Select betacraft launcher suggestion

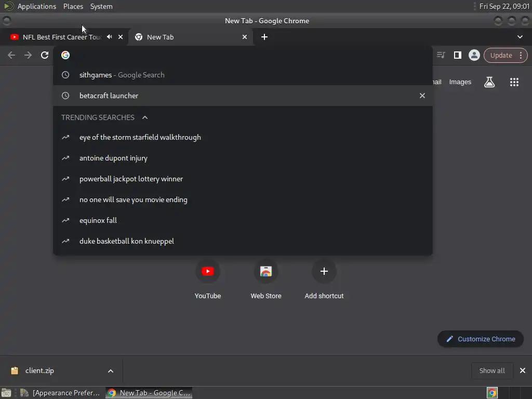243,96
